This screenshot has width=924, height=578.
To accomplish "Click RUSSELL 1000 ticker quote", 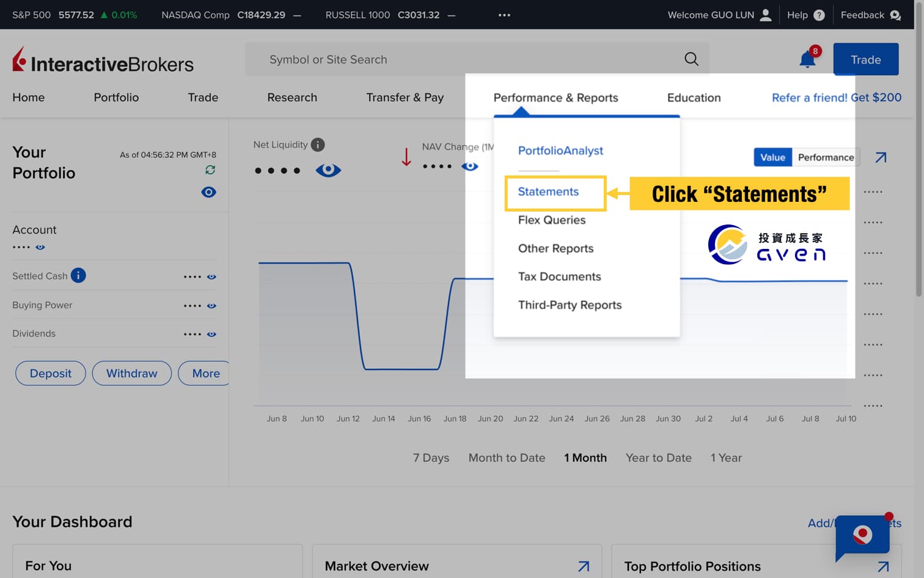I will 391,15.
